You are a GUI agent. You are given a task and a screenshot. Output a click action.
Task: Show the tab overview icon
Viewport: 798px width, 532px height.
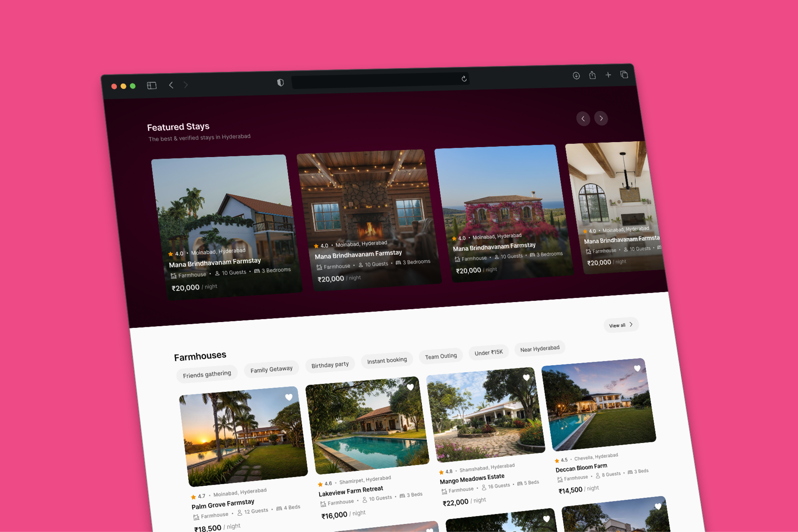click(x=624, y=74)
